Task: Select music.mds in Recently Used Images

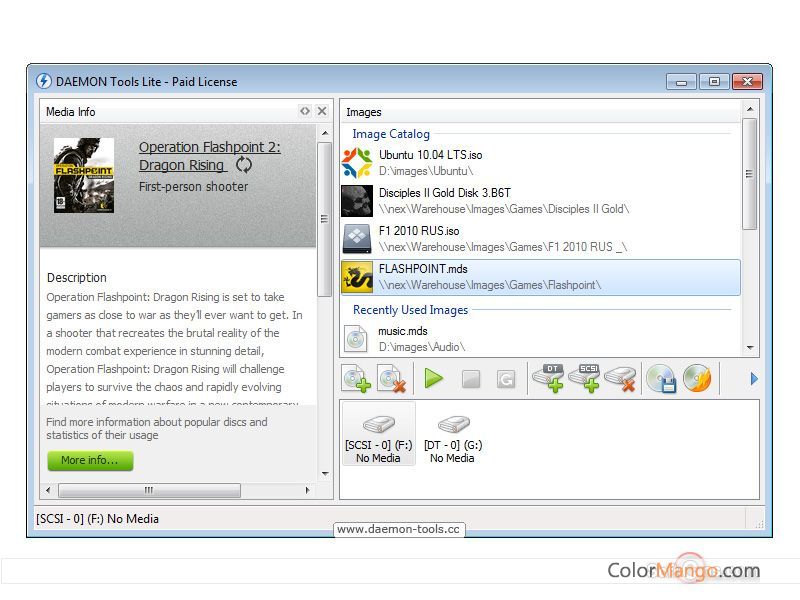Action: click(540, 339)
